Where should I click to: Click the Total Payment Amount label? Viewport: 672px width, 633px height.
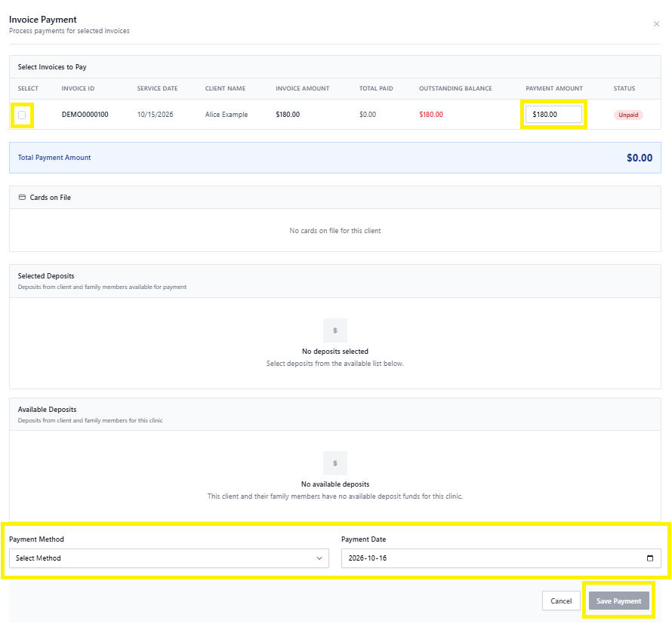[54, 158]
